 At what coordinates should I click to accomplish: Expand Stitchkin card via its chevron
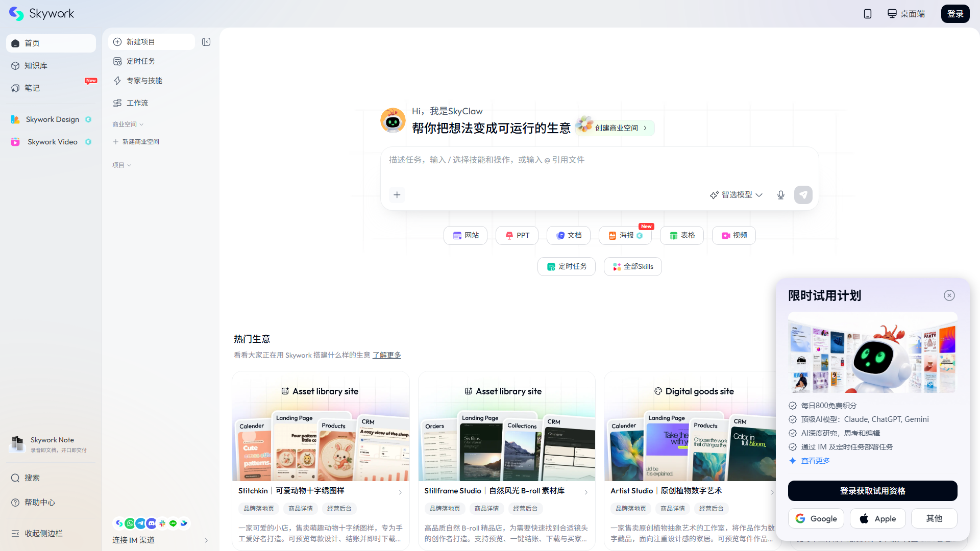click(x=400, y=492)
